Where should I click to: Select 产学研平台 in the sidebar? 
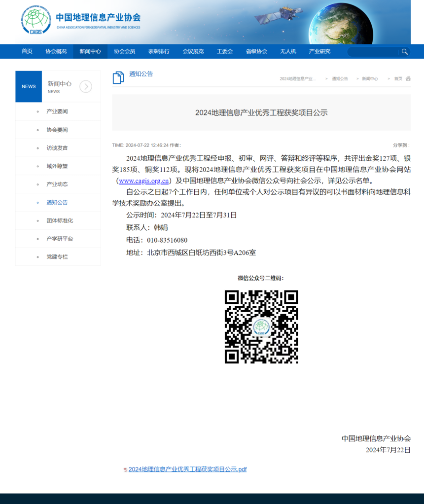(x=60, y=239)
